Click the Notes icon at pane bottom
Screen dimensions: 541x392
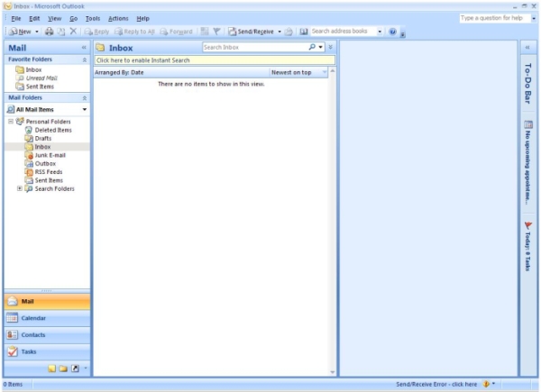tap(51, 369)
